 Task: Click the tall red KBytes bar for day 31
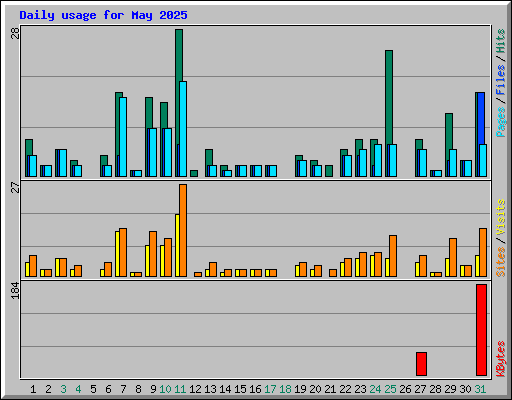481,330
